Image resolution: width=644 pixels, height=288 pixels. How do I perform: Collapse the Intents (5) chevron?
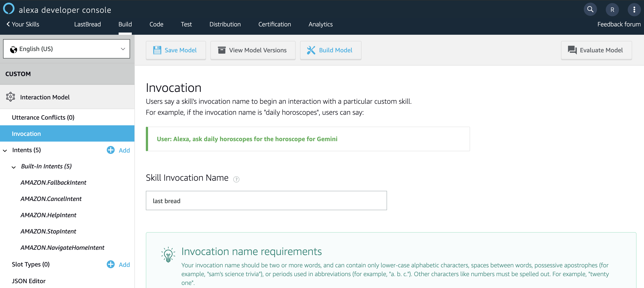(5, 150)
